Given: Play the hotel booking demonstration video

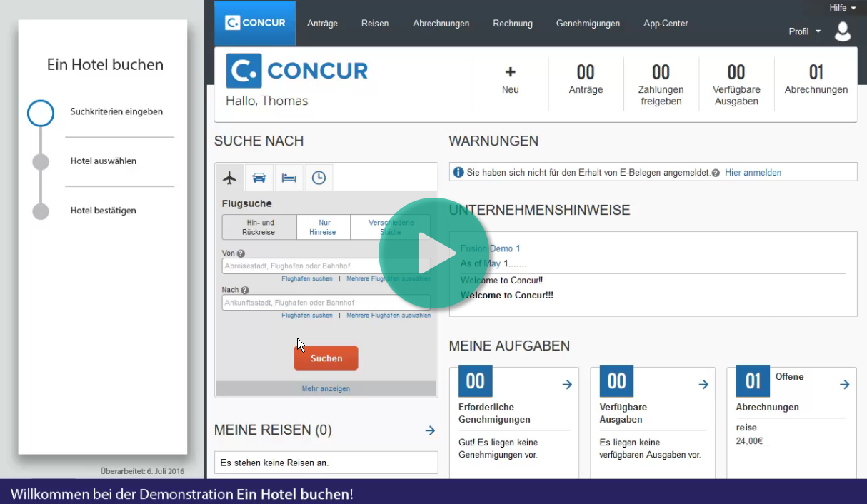Looking at the screenshot, I should (433, 253).
